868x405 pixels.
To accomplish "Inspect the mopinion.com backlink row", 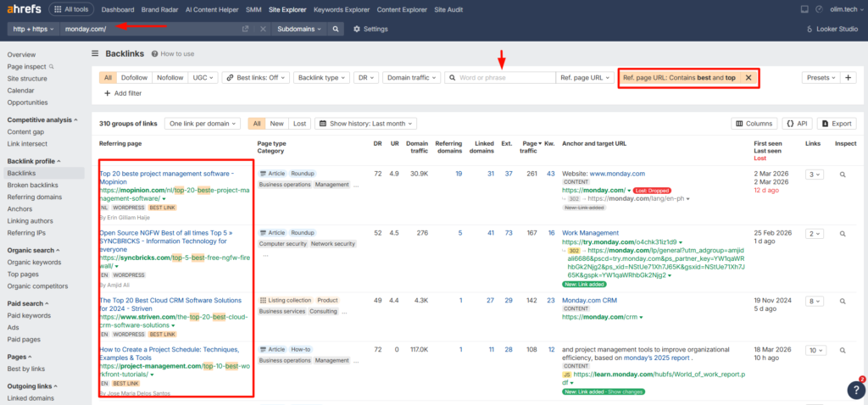I will pyautogui.click(x=843, y=175).
